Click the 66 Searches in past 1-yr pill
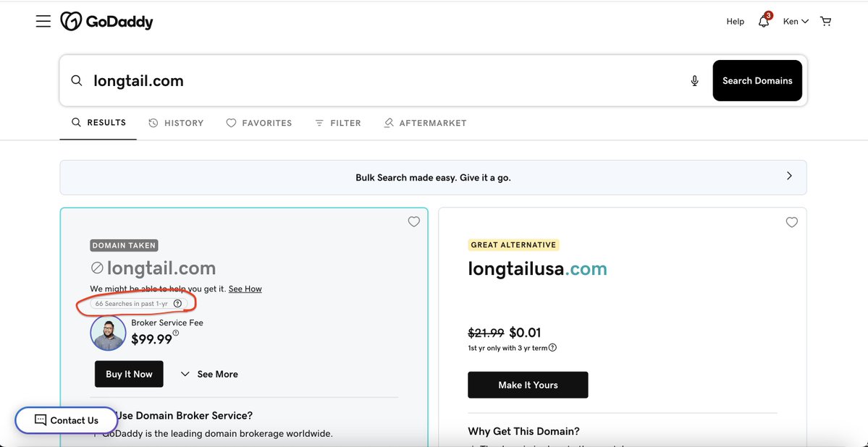 [x=138, y=304]
